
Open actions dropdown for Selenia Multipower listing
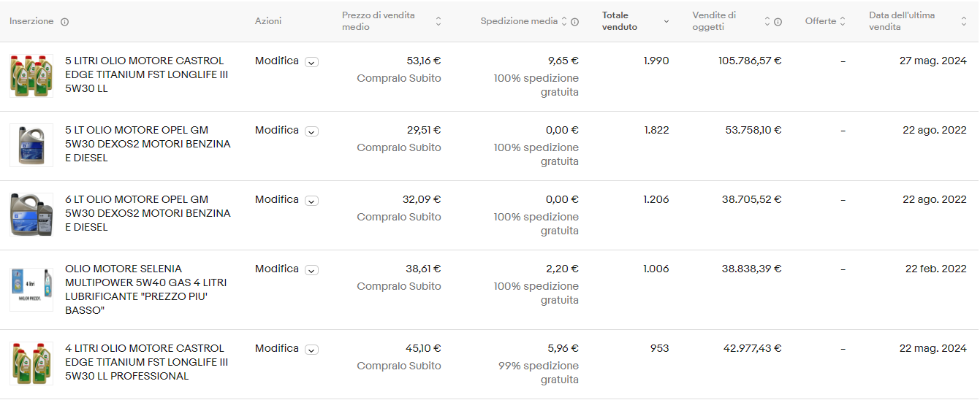pos(311,270)
